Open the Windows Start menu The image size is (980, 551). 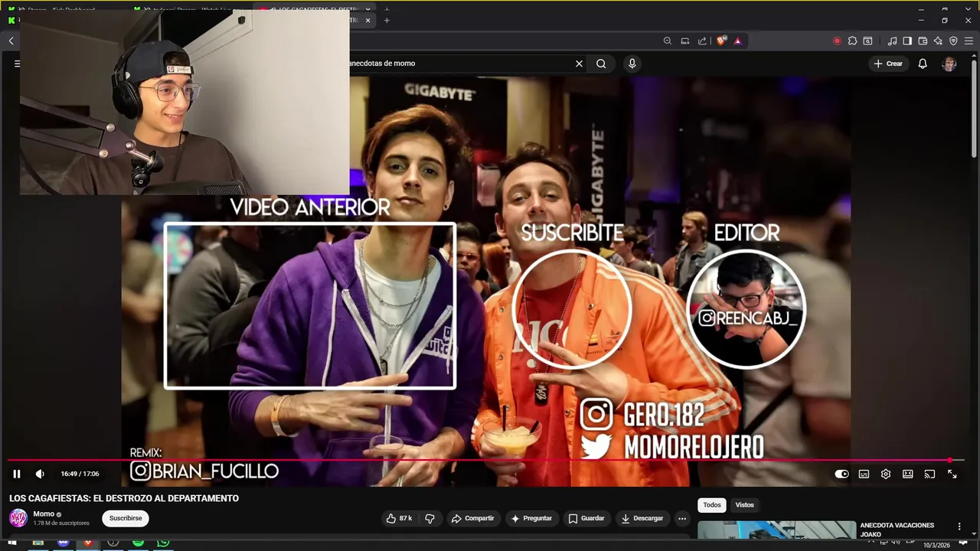pyautogui.click(x=12, y=543)
